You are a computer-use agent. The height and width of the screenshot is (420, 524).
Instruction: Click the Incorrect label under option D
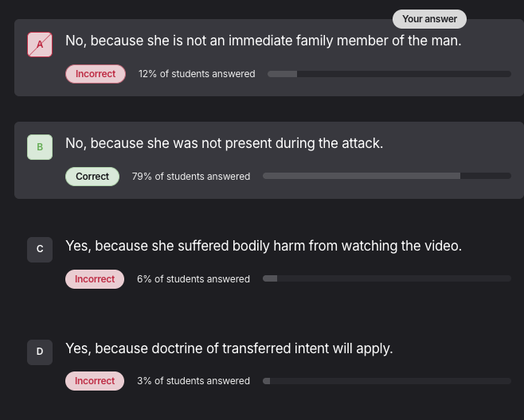coord(95,381)
